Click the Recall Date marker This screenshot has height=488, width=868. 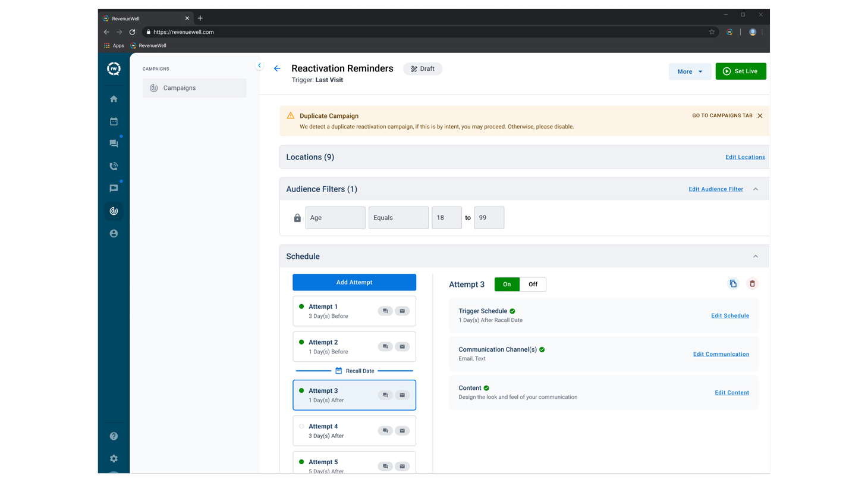pos(354,371)
